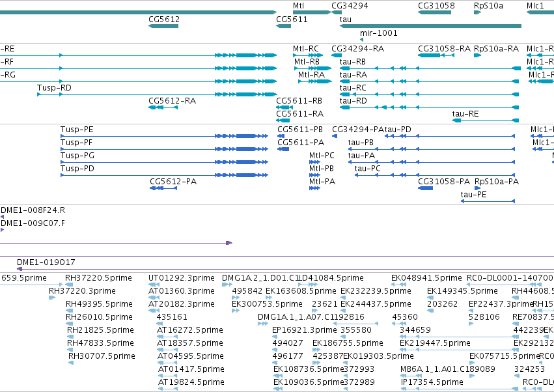Select the EK186755.5prime EST
The height and width of the screenshot is (392, 554).
[x=316, y=350]
